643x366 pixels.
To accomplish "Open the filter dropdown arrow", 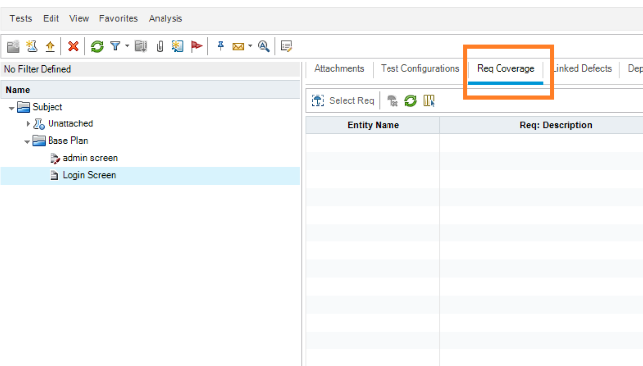I will point(127,46).
